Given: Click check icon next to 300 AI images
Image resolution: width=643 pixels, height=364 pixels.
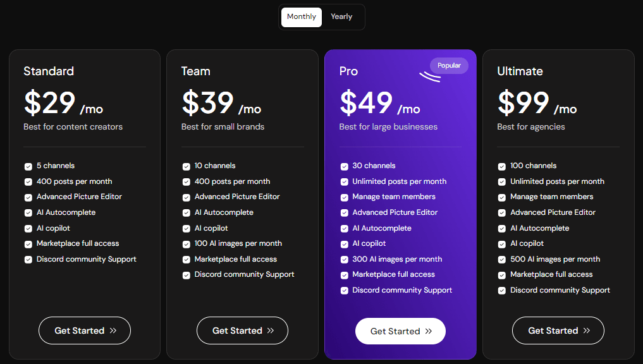Looking at the screenshot, I should click(x=345, y=260).
